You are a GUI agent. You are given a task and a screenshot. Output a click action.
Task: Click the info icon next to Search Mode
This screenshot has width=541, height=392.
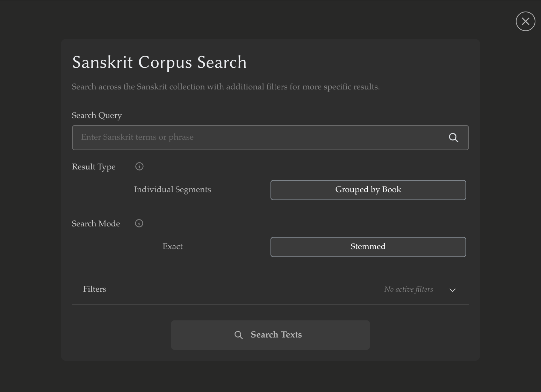click(139, 223)
